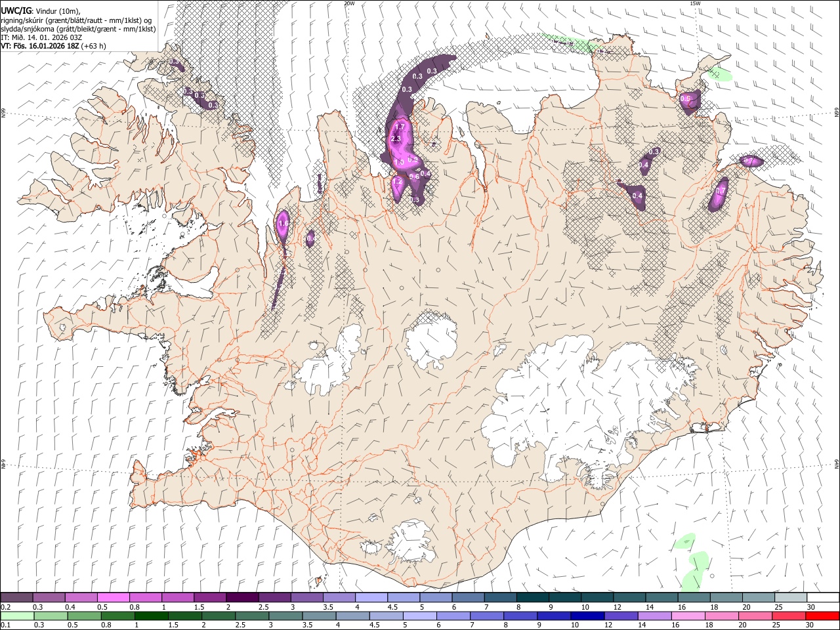Viewport: 840px width, 630px height.
Task: Click the '1.2' snowfall value on the map
Action: coord(396,182)
